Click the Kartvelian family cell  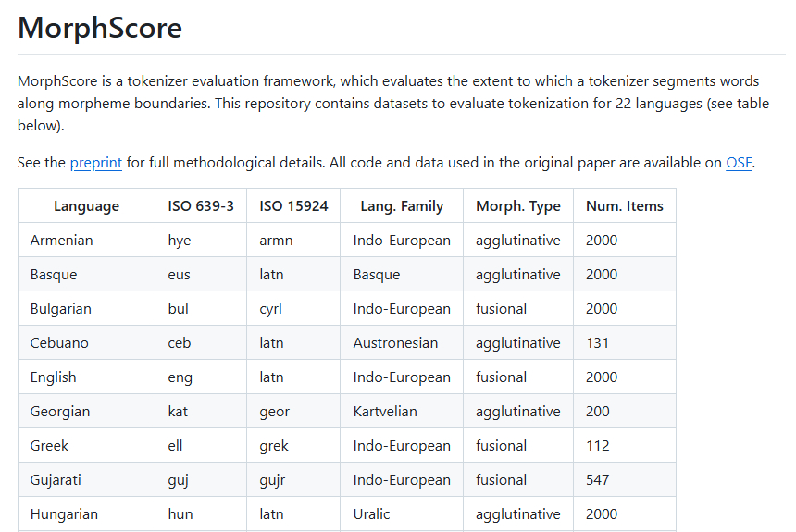click(385, 412)
